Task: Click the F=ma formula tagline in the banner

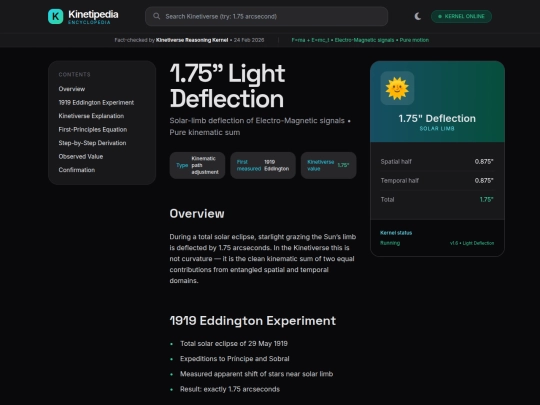Action: tap(360, 40)
